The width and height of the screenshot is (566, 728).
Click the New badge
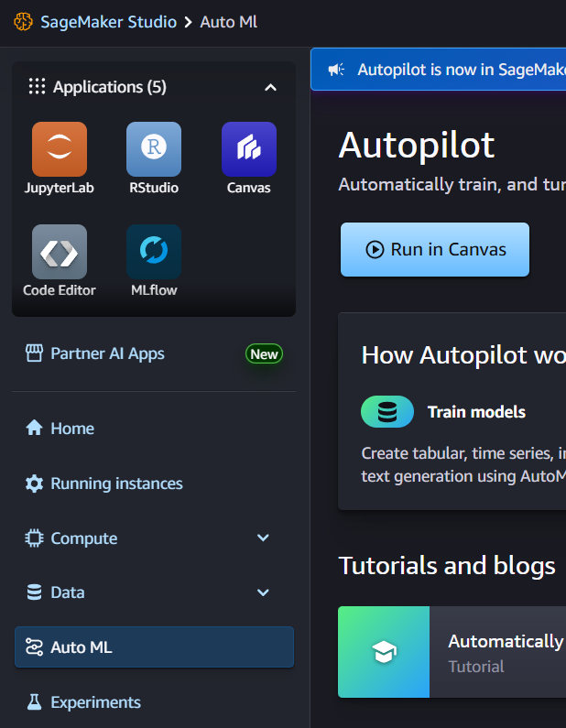tap(264, 353)
